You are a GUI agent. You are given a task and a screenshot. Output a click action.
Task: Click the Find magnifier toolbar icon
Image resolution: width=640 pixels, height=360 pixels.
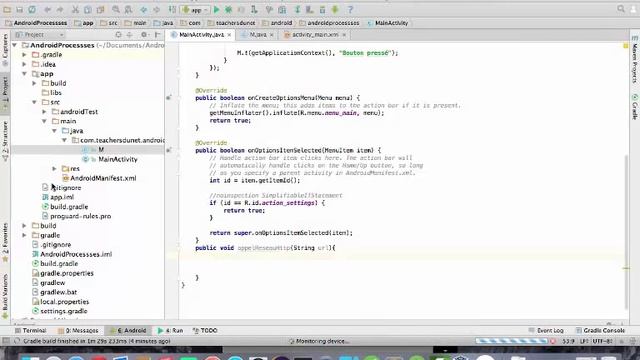[x=116, y=9]
